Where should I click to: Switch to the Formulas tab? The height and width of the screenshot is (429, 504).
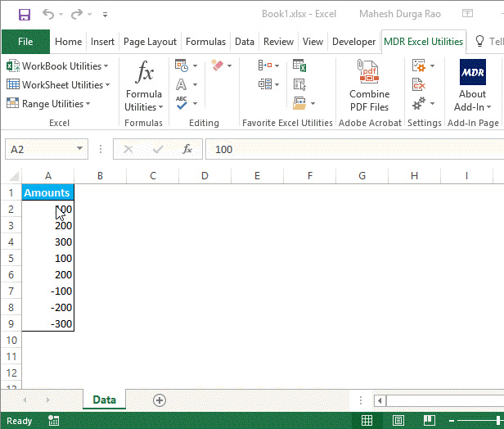[x=205, y=42]
